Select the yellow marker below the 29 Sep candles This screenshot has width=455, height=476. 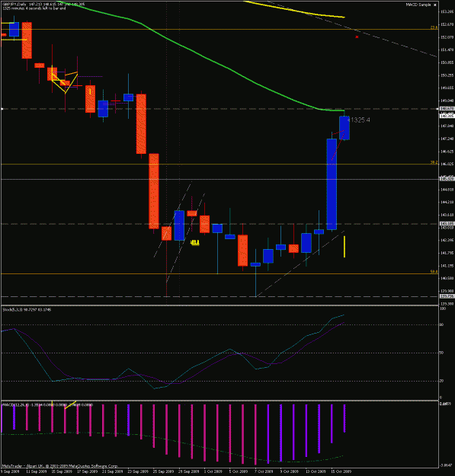[194, 242]
